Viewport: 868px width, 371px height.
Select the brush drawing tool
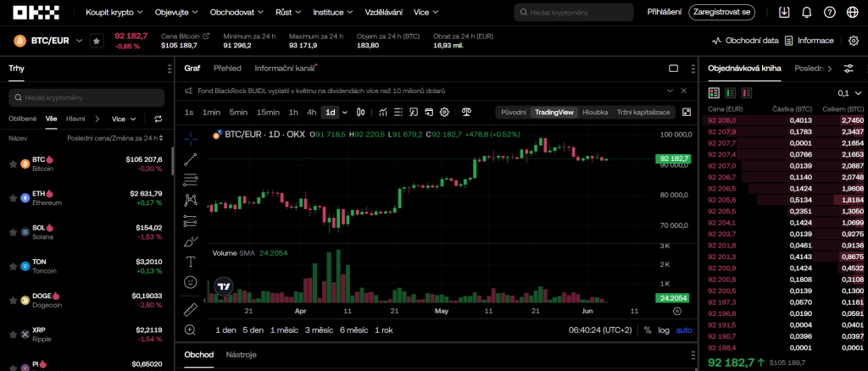(191, 241)
